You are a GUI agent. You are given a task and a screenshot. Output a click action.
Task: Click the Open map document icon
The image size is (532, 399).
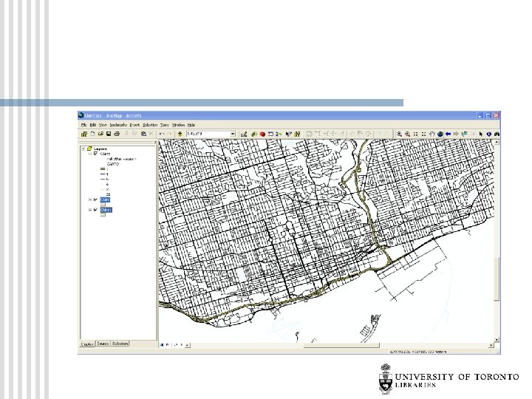point(100,134)
